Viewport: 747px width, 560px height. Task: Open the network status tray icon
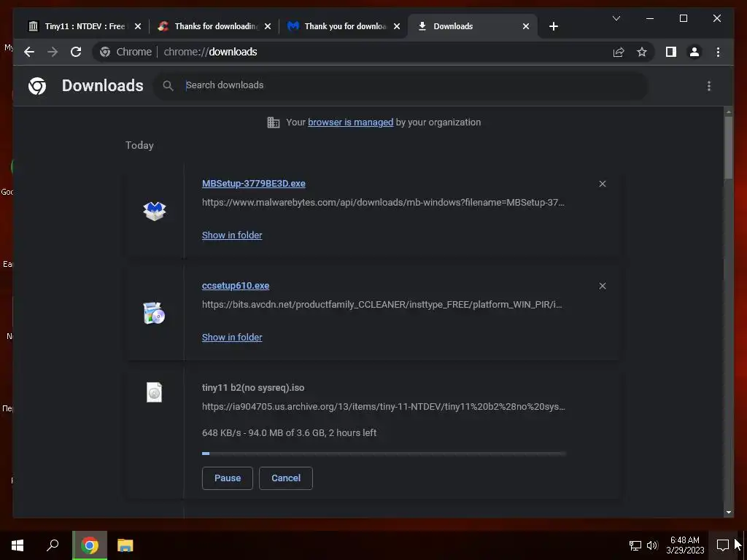click(x=635, y=545)
